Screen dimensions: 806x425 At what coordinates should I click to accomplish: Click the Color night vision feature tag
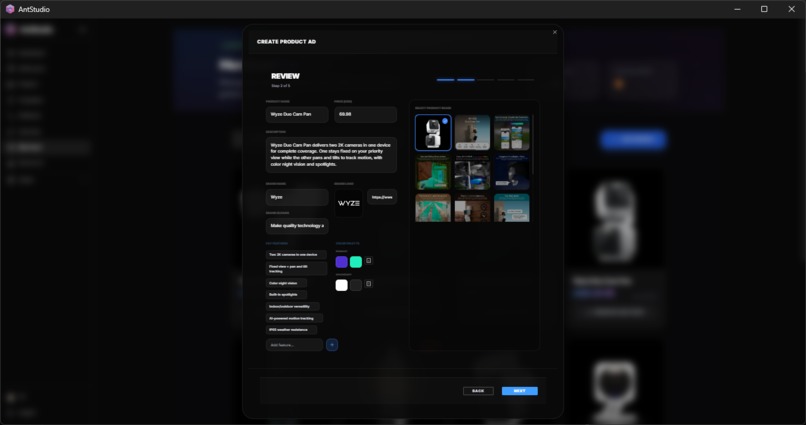(x=286, y=283)
